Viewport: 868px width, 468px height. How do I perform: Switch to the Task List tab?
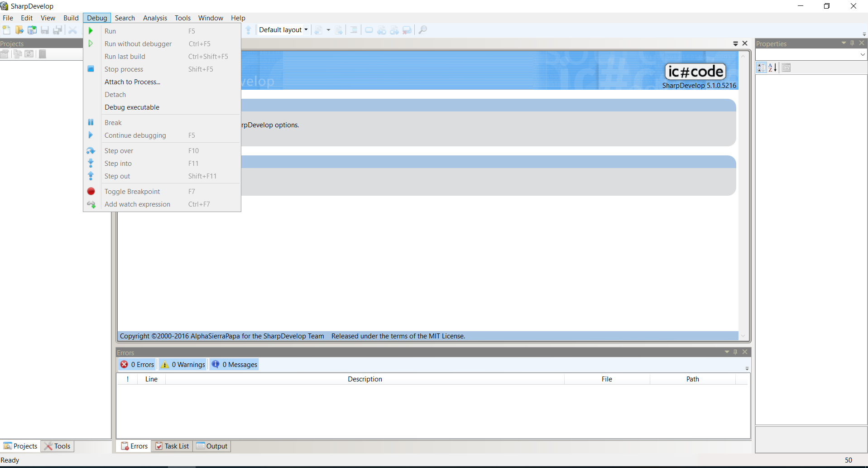pos(172,446)
